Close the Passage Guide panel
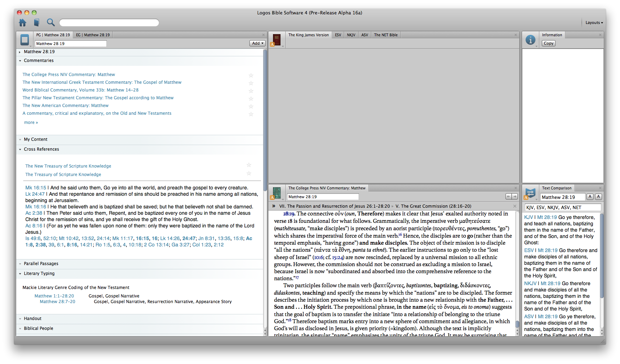The width and height of the screenshot is (620, 364). click(x=263, y=35)
